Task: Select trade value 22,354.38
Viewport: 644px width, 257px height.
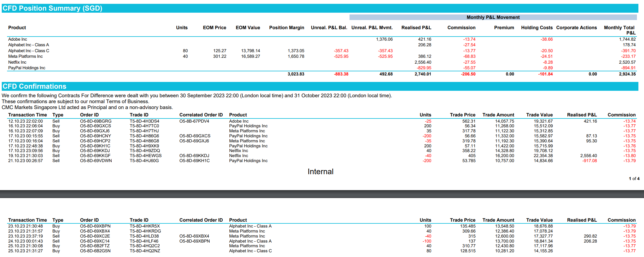Action: coord(543,156)
